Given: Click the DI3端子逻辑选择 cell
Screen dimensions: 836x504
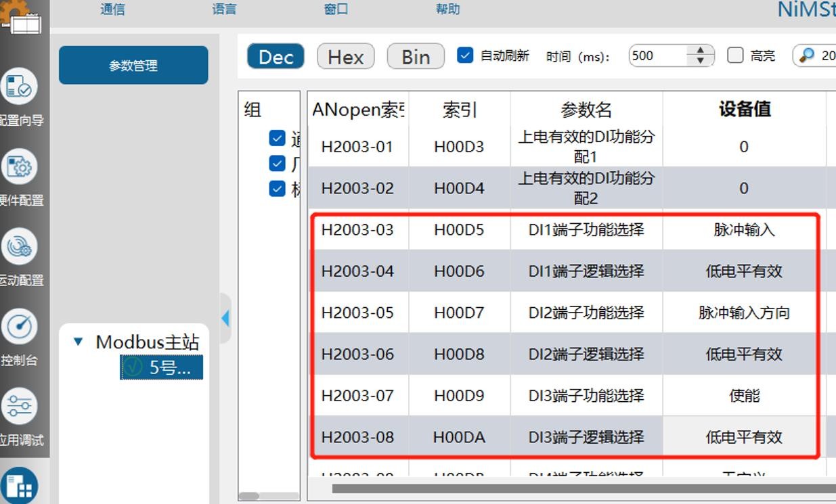Looking at the screenshot, I should 586,437.
